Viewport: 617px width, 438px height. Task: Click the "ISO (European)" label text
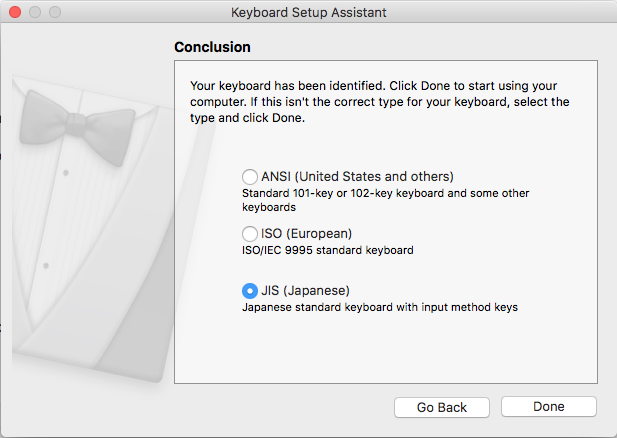pyautogui.click(x=306, y=234)
